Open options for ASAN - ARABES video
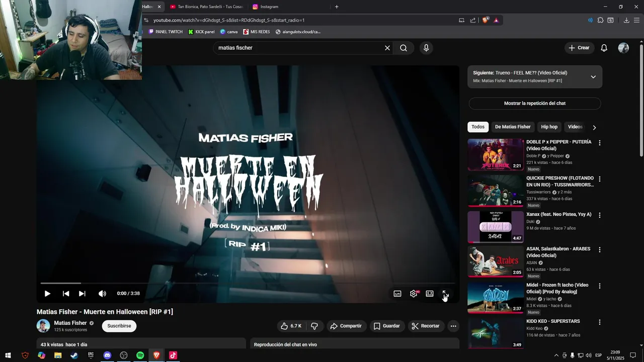644x362 pixels. 599,249
